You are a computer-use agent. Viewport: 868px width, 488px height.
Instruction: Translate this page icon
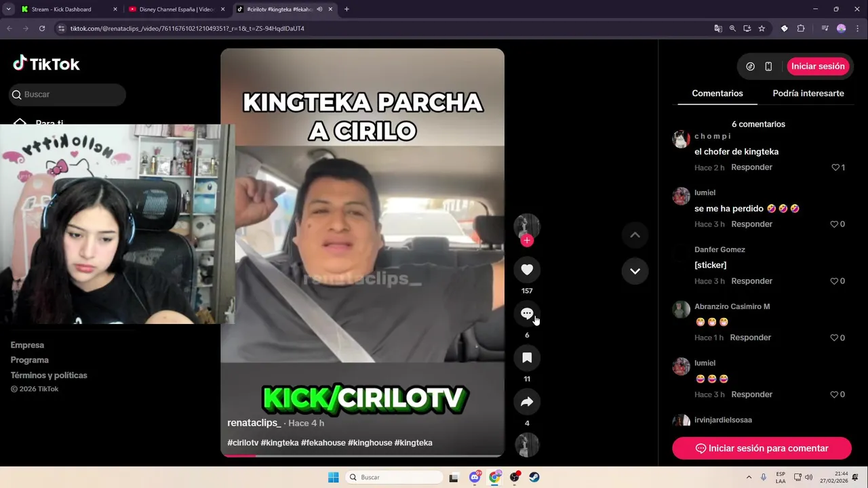point(718,28)
